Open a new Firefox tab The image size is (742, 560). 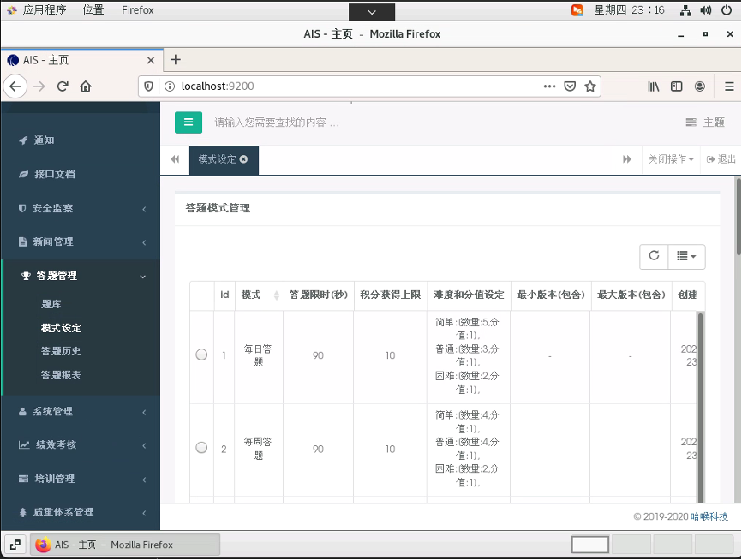176,60
